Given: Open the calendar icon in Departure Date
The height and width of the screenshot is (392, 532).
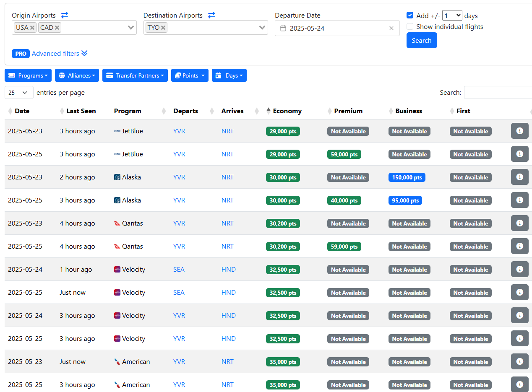Looking at the screenshot, I should tap(283, 28).
